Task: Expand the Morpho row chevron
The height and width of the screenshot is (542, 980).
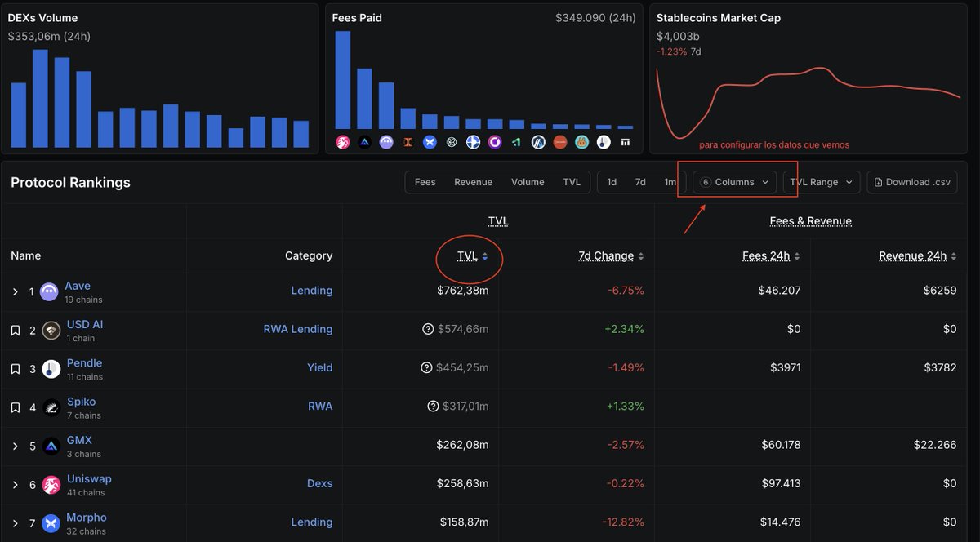Action: (x=15, y=523)
